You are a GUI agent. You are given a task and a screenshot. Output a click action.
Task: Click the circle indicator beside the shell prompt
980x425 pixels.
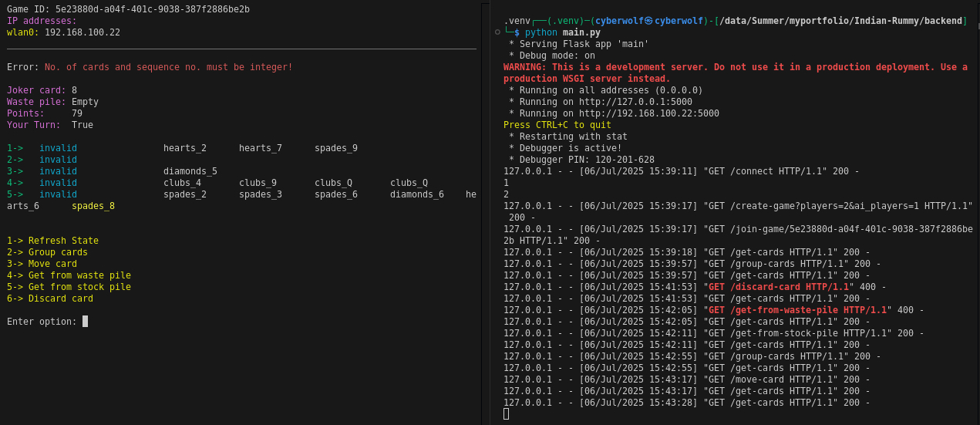(x=497, y=32)
